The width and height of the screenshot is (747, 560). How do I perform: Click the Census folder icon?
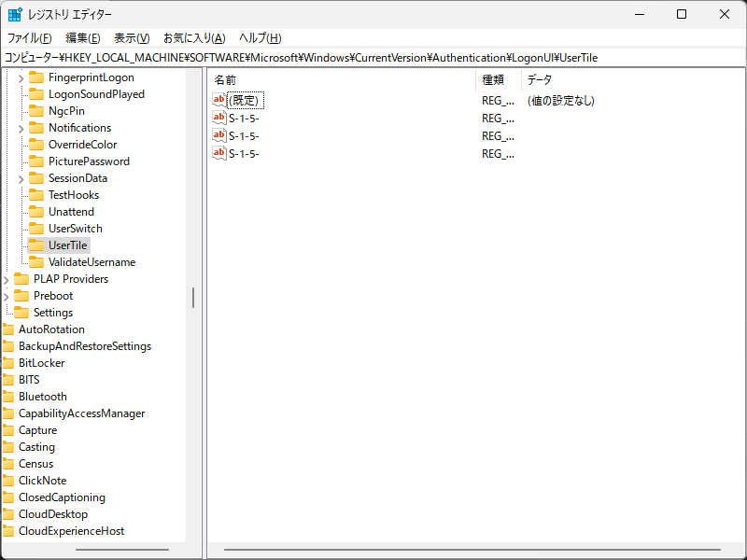8,463
